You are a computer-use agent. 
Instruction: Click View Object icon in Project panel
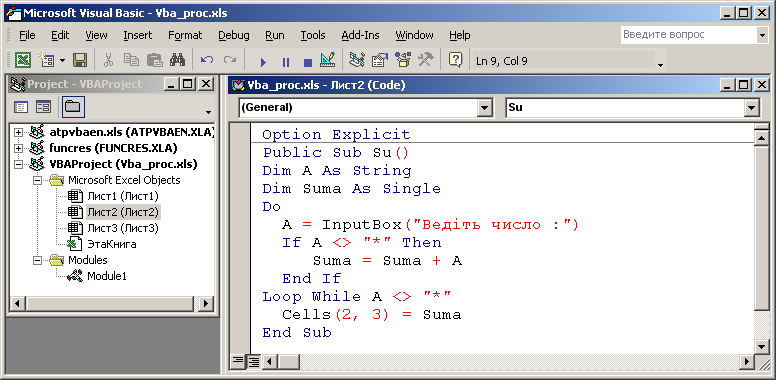point(44,106)
